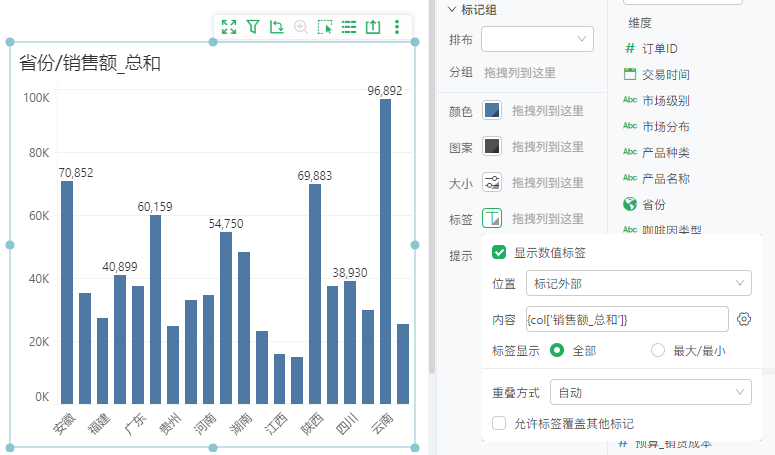Click the Abc icon beside 产品种类
The height and width of the screenshot is (455, 775).
(x=630, y=152)
